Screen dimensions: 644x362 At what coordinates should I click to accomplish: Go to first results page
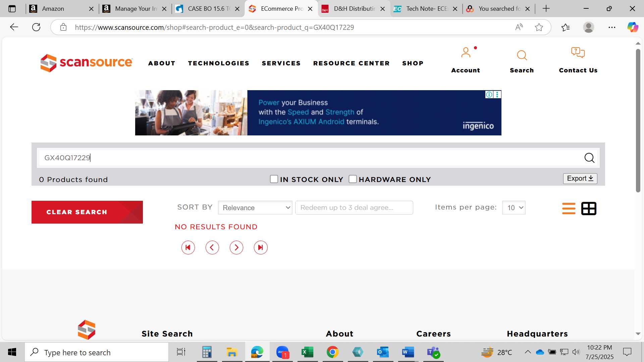tap(188, 248)
